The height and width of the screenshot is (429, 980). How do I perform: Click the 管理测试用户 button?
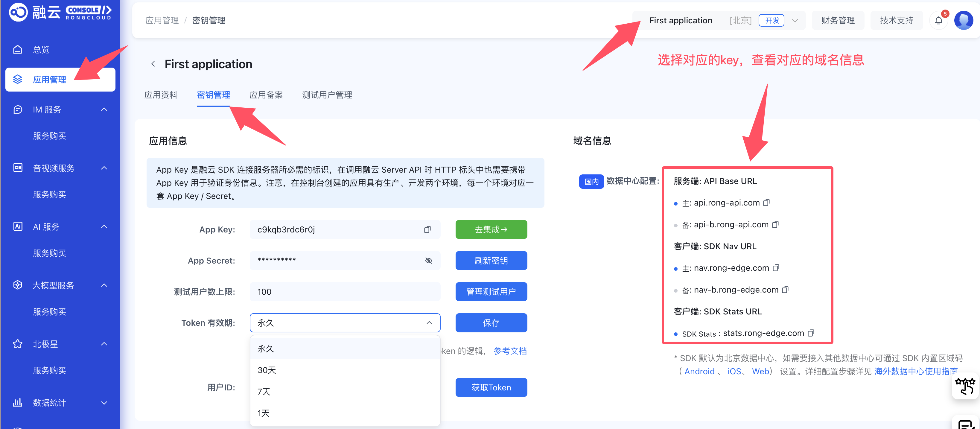tap(491, 292)
